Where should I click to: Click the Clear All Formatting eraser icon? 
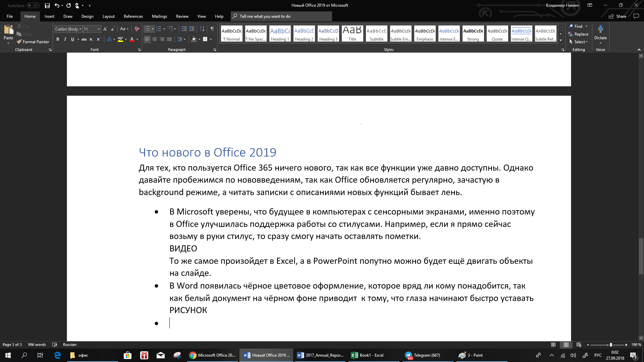coord(137,29)
